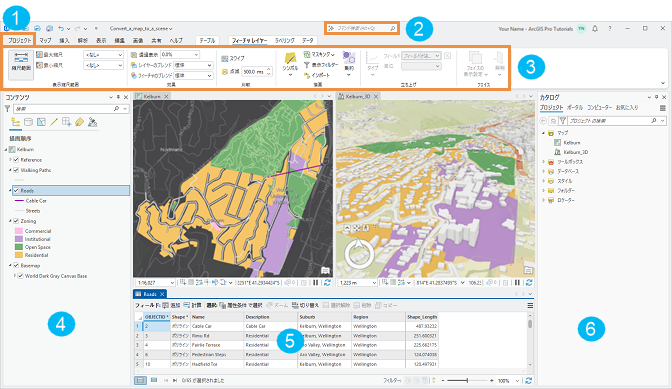Expand the Databases (データベース) node in Catalog

[543, 171]
